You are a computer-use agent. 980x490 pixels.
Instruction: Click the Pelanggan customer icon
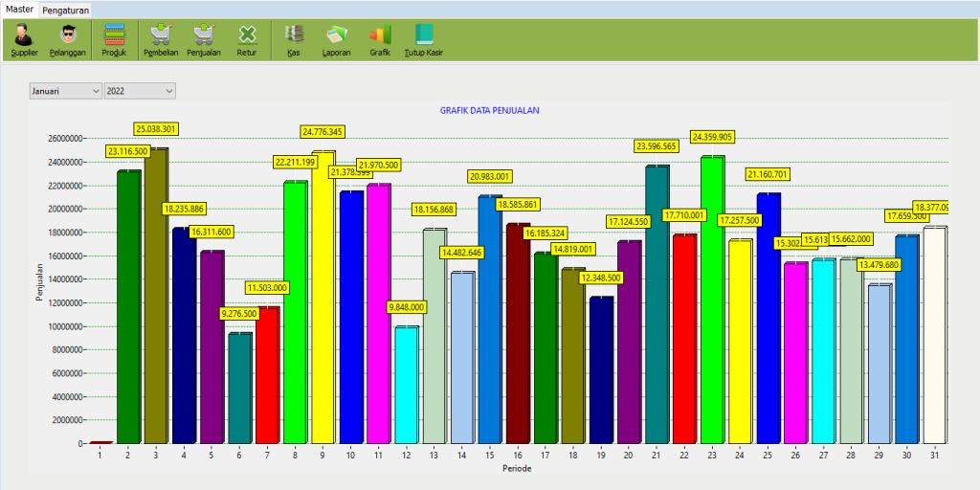click(x=68, y=40)
